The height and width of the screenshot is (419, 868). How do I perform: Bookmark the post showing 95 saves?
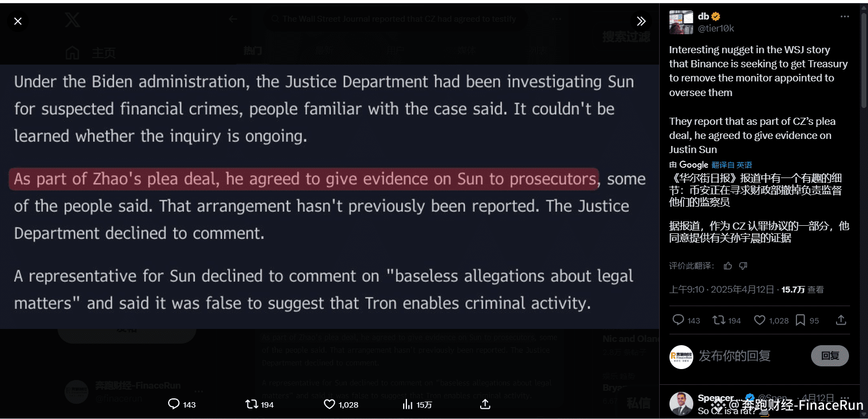tap(800, 320)
